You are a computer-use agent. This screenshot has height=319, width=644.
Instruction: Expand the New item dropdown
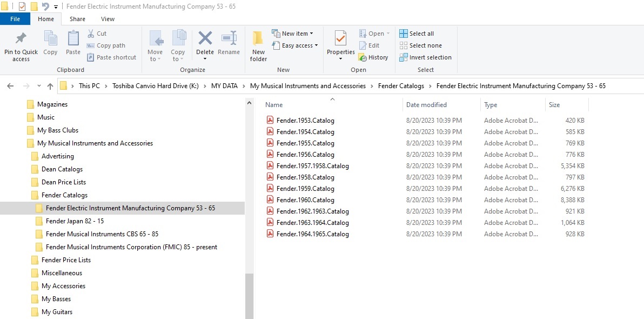pyautogui.click(x=292, y=34)
